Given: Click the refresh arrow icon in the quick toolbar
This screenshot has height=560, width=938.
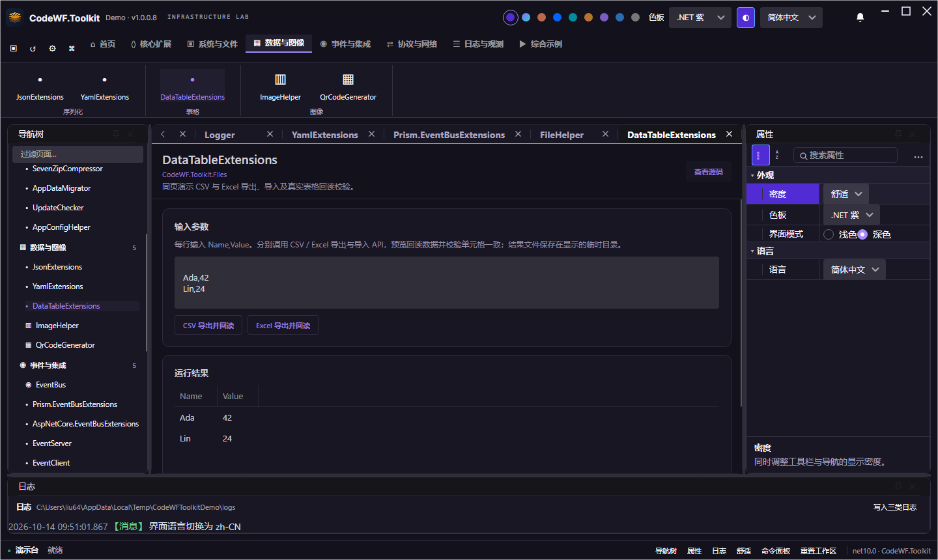Looking at the screenshot, I should click(33, 48).
